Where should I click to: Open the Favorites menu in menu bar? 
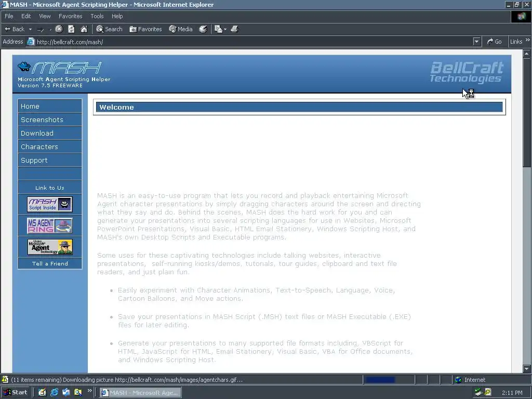(70, 16)
